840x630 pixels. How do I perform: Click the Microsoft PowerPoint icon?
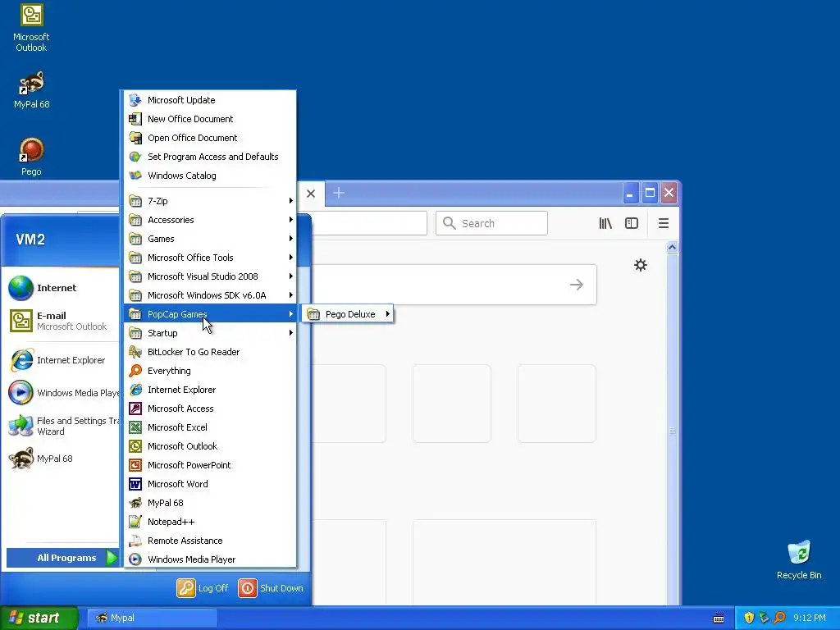(x=135, y=465)
